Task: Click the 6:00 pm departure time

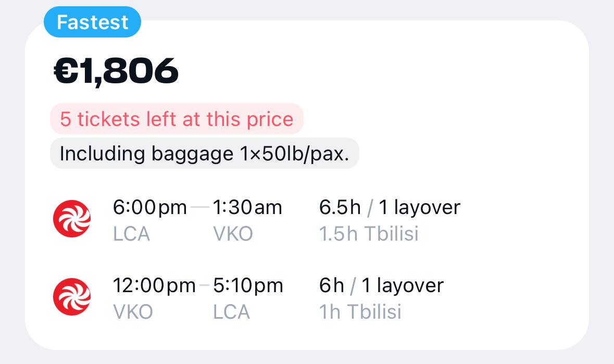Action: tap(149, 207)
